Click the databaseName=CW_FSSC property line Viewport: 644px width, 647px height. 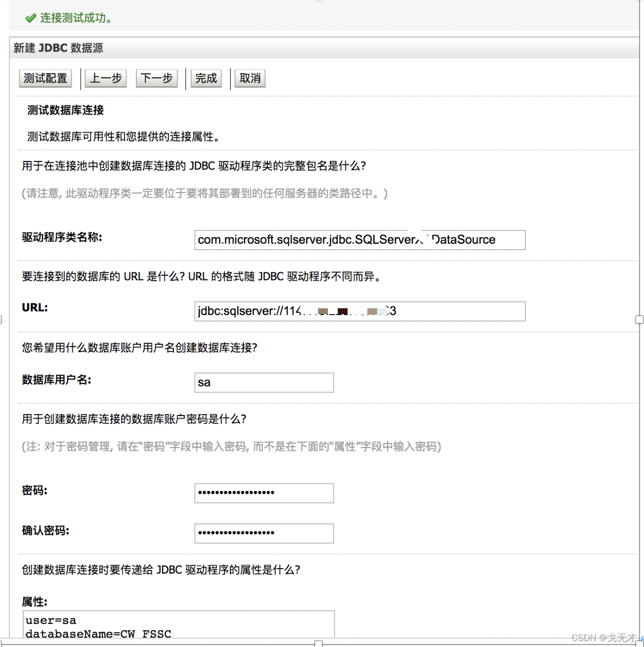click(x=98, y=634)
